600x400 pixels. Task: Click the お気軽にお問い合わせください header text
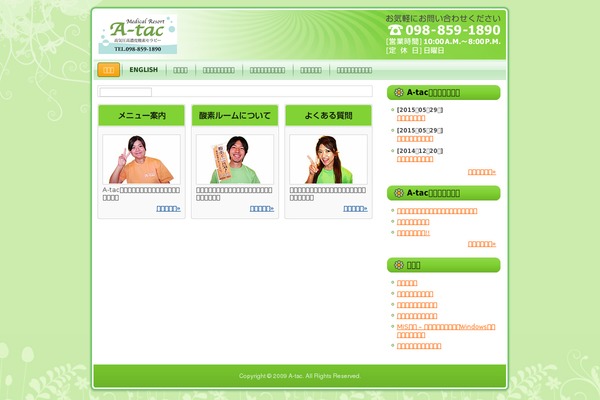tap(443, 18)
